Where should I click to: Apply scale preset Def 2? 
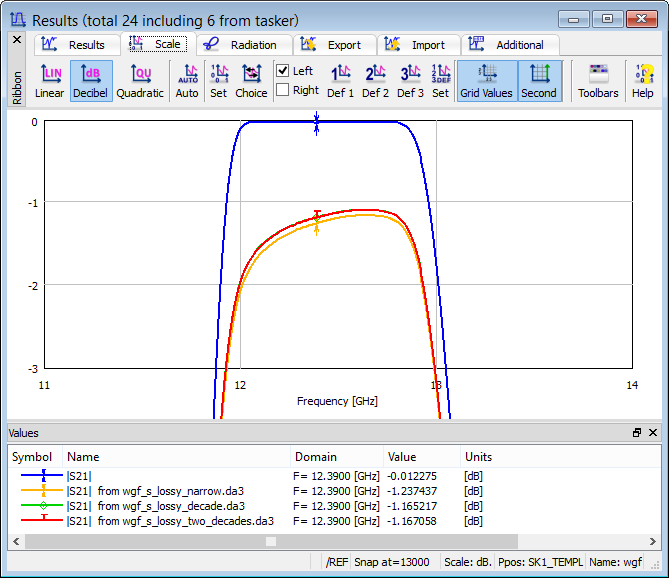click(375, 81)
